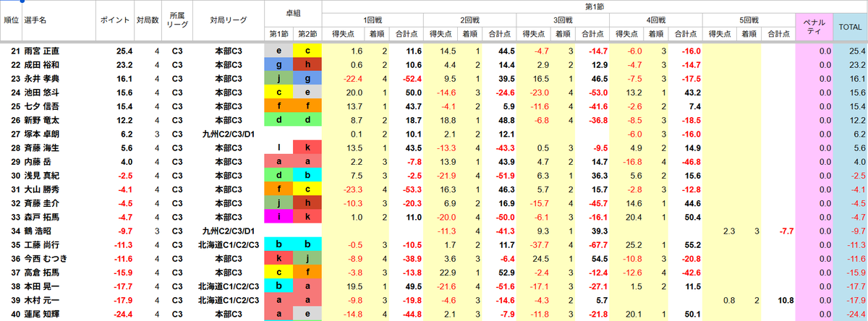Select the 'l' 第1節 cell in rank 28 row
The width and height of the screenshot is (868, 321).
tap(278, 147)
